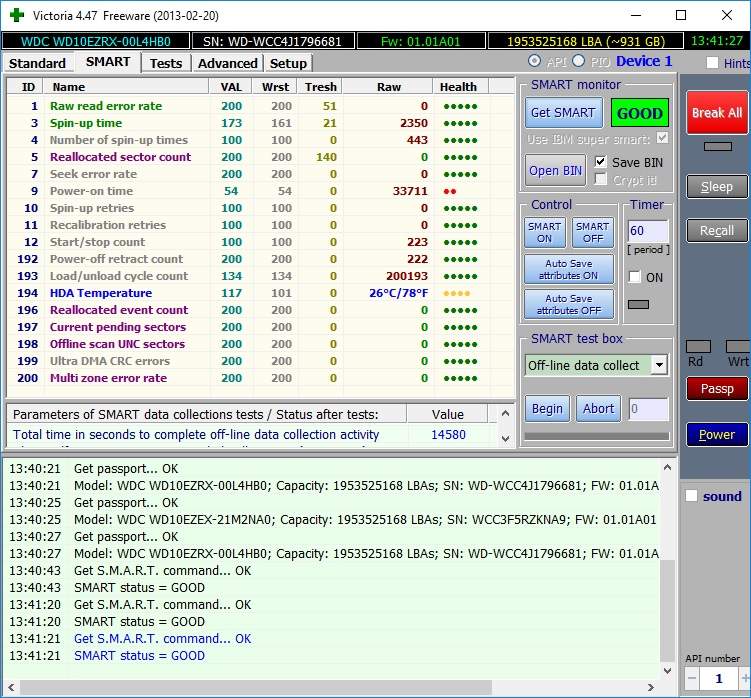This screenshot has width=751, height=698.
Task: Click the yellow health dots for HDA Temperature
Action: coord(456,294)
